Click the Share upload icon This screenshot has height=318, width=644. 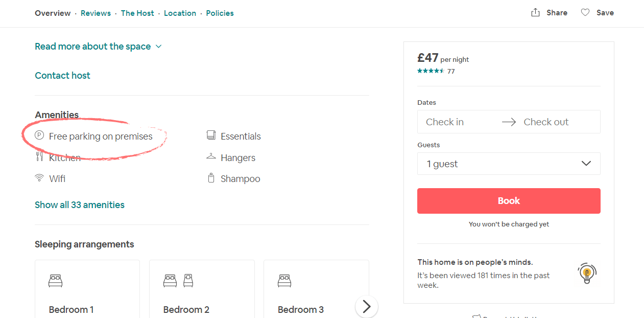535,13
